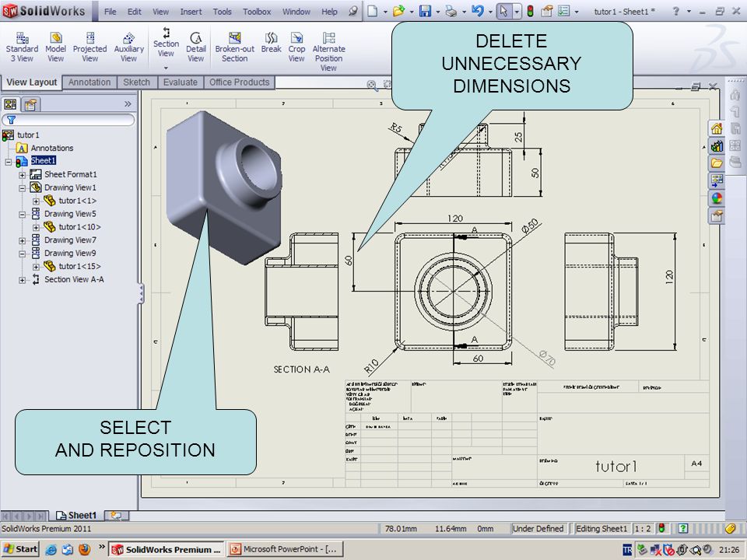Open File Explorer folder icon in task pane
747x560 pixels.
click(717, 163)
